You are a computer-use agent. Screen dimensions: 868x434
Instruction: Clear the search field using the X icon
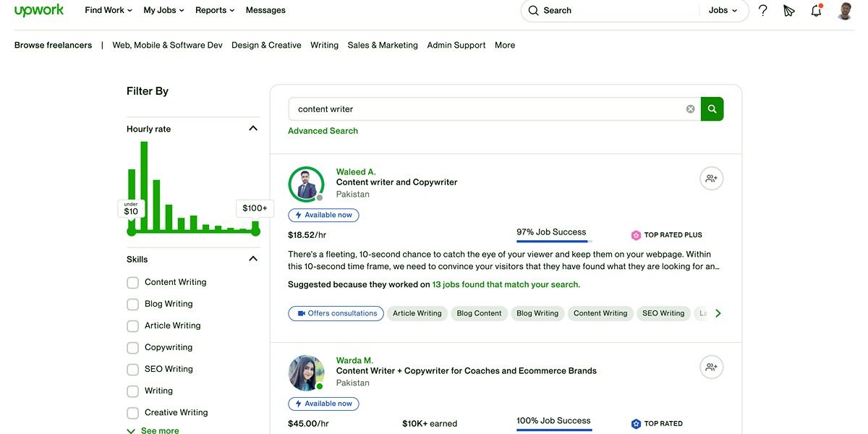tap(690, 108)
